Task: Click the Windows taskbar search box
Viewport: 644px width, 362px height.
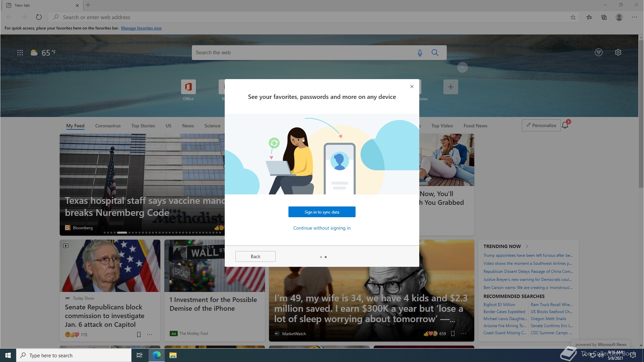Action: (x=74, y=355)
